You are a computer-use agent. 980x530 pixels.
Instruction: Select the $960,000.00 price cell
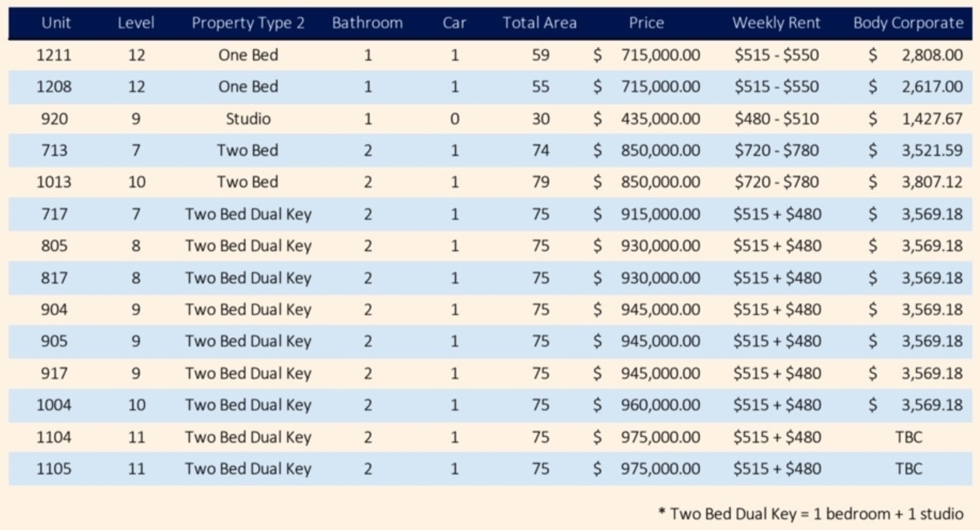tap(660, 405)
